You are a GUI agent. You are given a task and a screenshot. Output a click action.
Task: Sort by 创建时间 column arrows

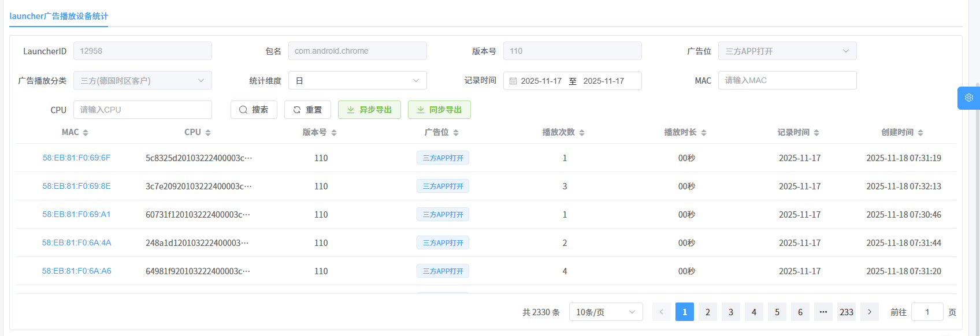(920, 133)
